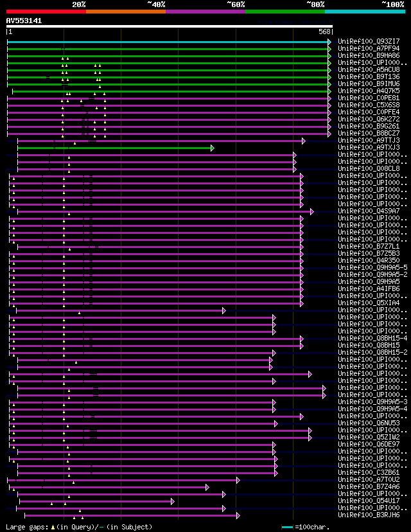Open hit UniRef100_A7PF94
Viewport: 411px width, 532px height.
369,49
